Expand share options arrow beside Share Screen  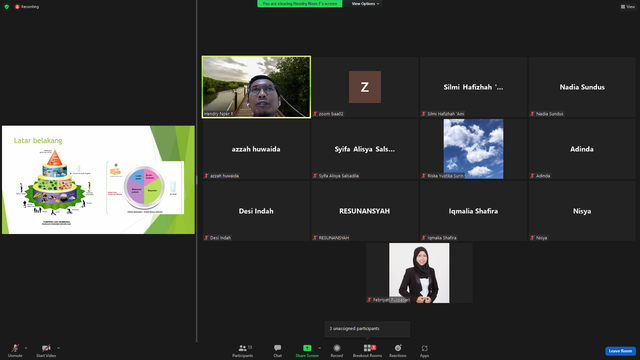point(319,348)
